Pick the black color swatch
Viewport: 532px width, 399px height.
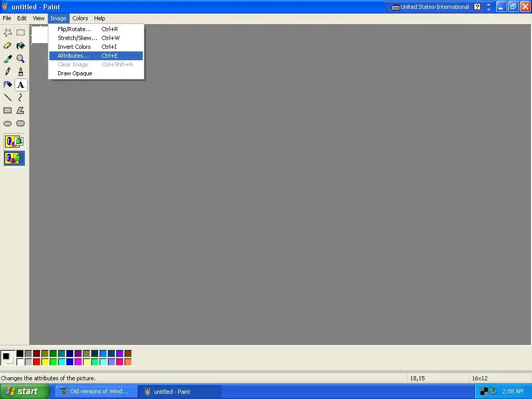(x=20, y=354)
